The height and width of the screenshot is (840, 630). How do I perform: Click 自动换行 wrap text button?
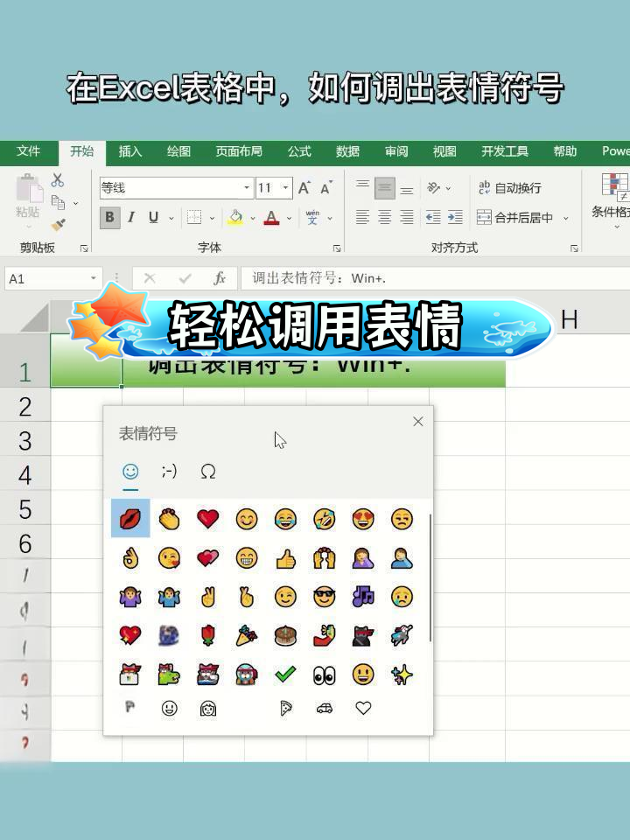tap(509, 188)
